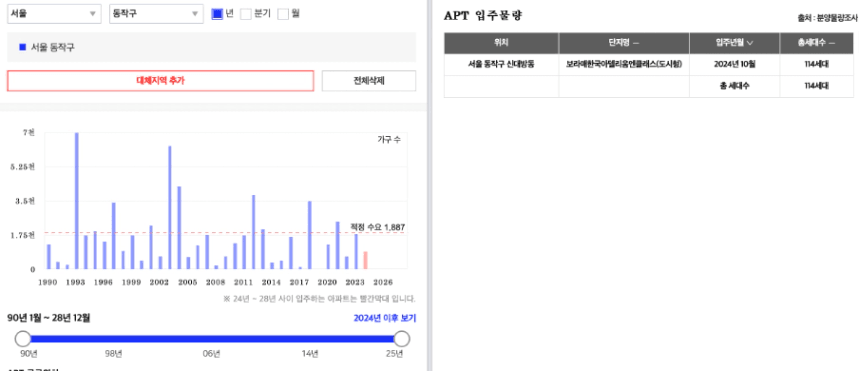The width and height of the screenshot is (859, 371).
Task: Click the 90년 1월 ~ 28년 12월 range text
Action: (x=49, y=318)
